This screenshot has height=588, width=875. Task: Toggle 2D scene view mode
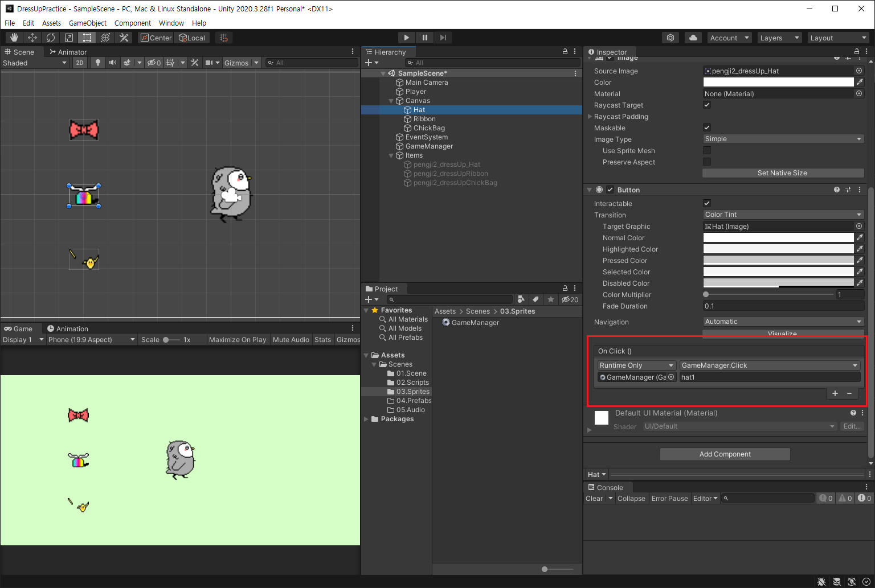coord(80,63)
